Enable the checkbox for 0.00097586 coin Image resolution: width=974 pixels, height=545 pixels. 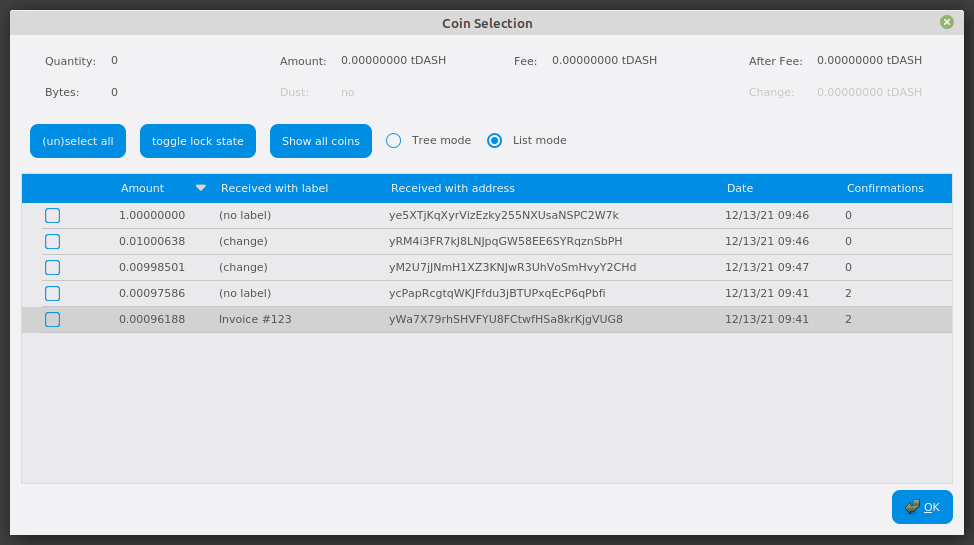pyautogui.click(x=53, y=293)
